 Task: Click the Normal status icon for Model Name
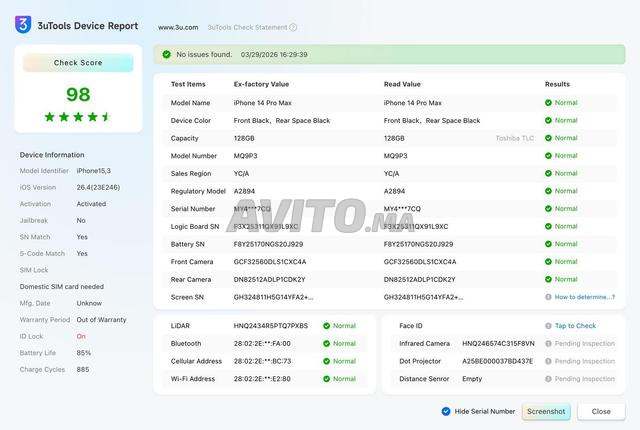tap(548, 103)
